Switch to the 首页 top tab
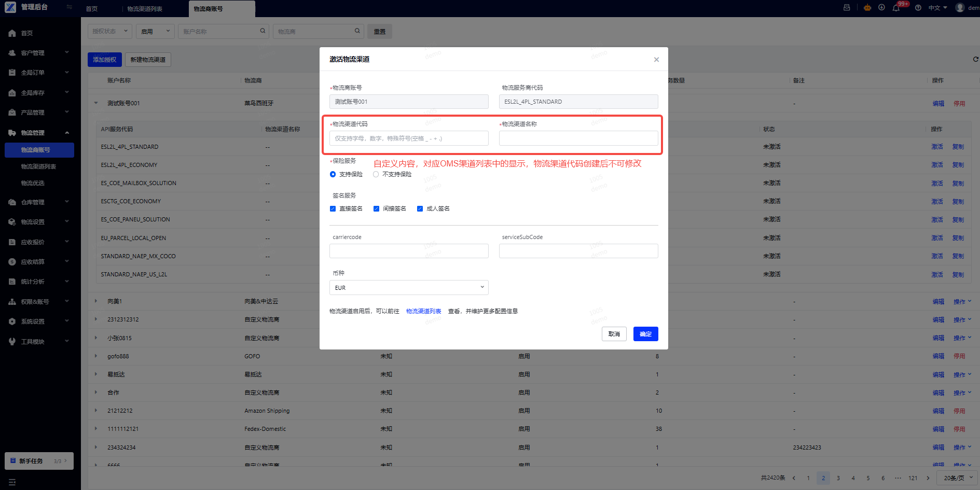Image resolution: width=980 pixels, height=490 pixels. 92,9
